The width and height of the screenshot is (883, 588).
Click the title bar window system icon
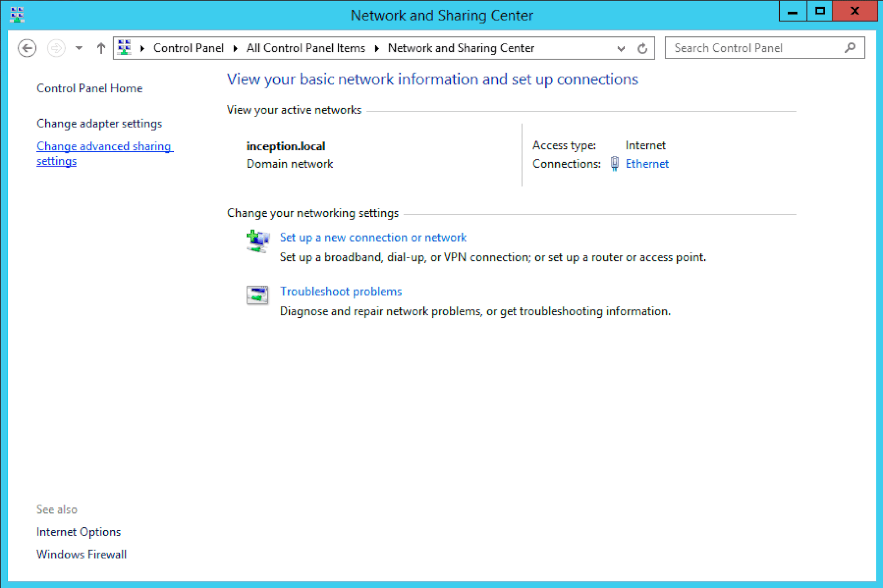(17, 15)
